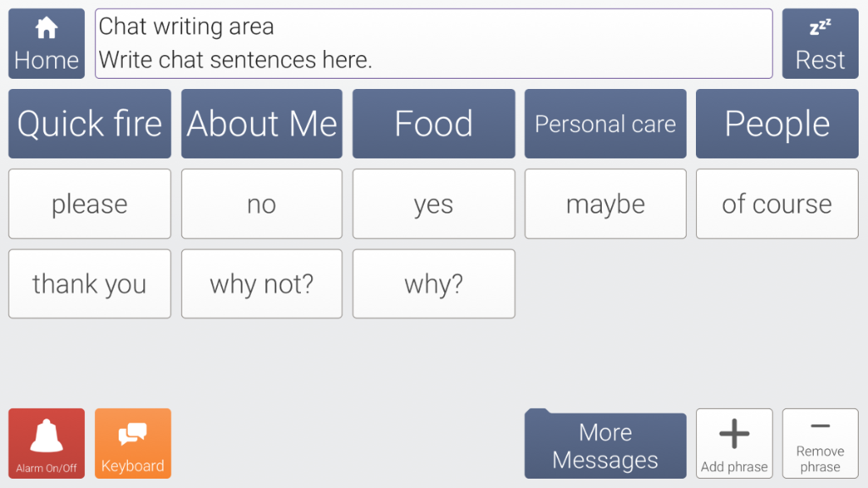Toggle the Alarm On/Off bell

point(47,444)
